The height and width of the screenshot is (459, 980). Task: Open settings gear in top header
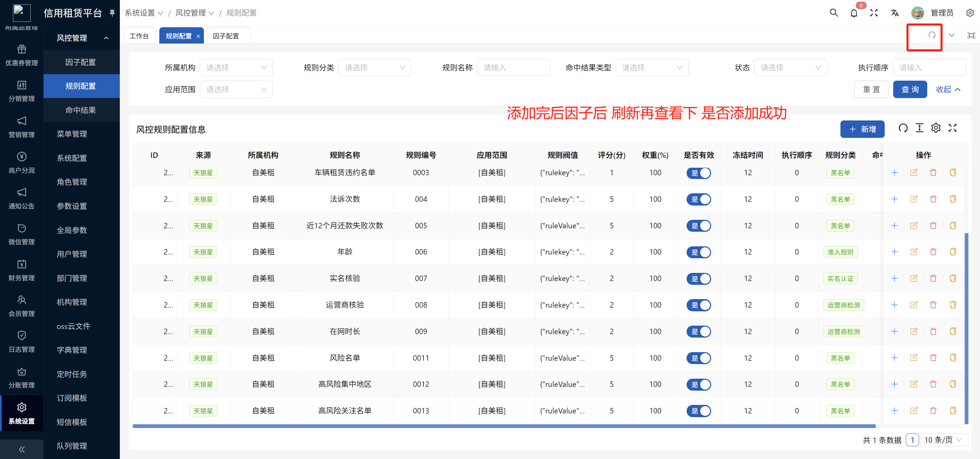[970, 13]
